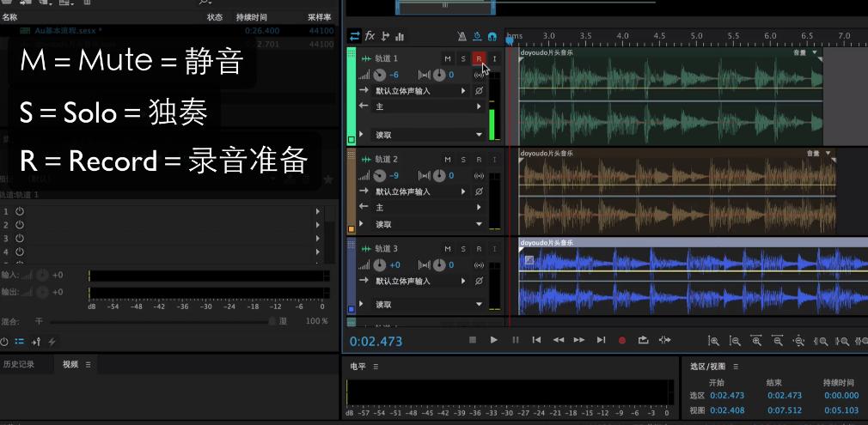Viewport: 868px width, 425px height.
Task: Click the Play transport button
Action: coord(494,340)
